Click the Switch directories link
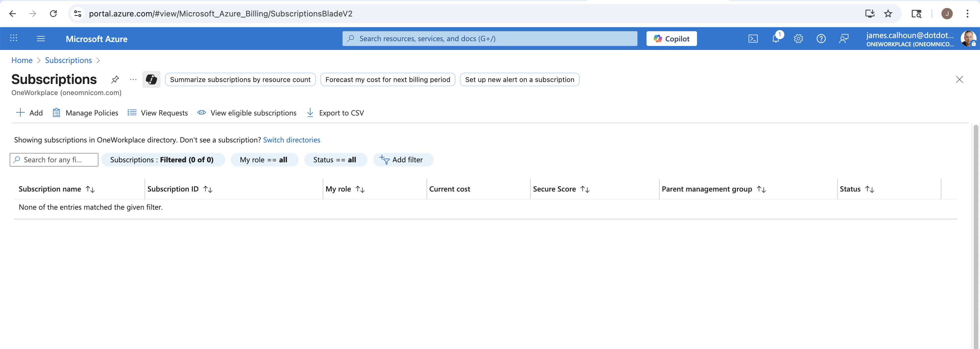Viewport: 980px width, 349px height. coord(292,140)
